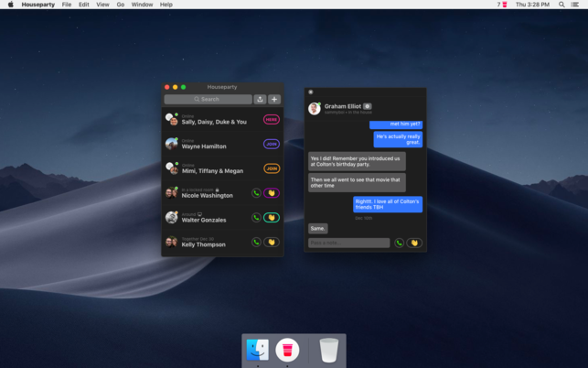588x368 pixels.
Task: Open the Edit menu
Action: tap(83, 5)
